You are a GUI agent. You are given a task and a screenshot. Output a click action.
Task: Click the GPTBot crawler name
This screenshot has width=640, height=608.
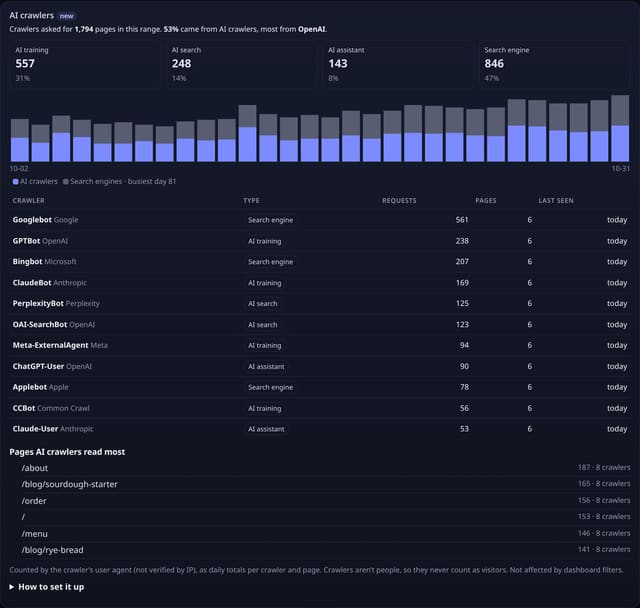27,241
